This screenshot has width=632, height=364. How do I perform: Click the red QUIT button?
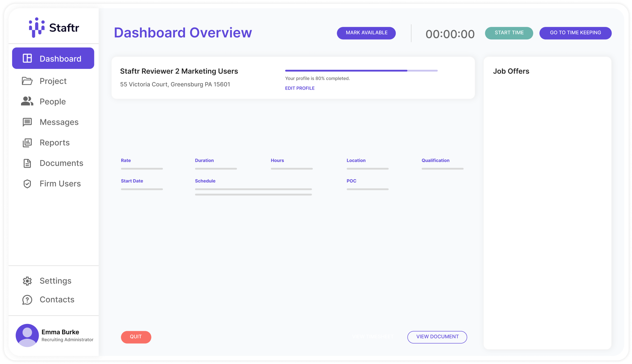coord(136,337)
